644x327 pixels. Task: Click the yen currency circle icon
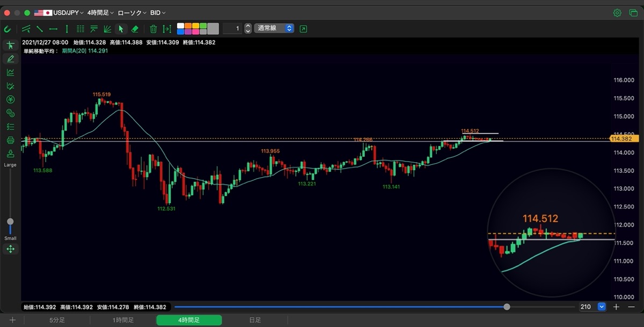[x=10, y=99]
